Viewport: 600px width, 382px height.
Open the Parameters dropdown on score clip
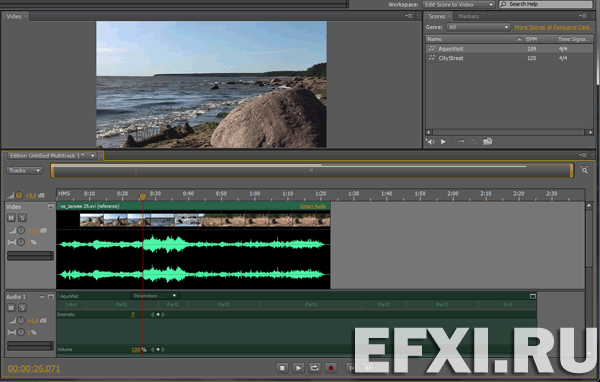[x=155, y=296]
